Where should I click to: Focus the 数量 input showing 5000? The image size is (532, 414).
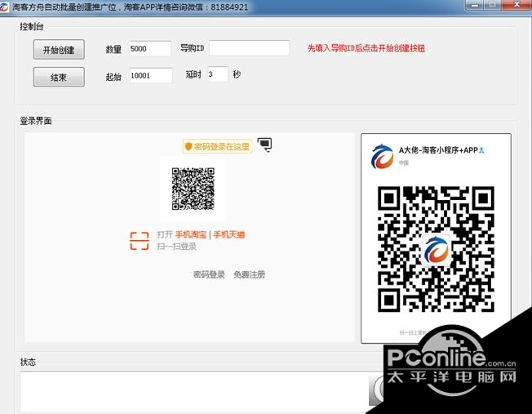point(150,48)
